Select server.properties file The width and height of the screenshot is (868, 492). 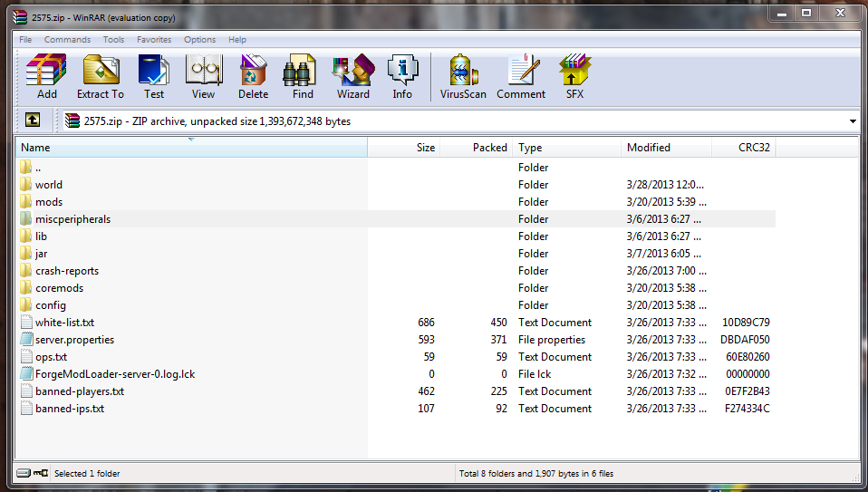(74, 340)
